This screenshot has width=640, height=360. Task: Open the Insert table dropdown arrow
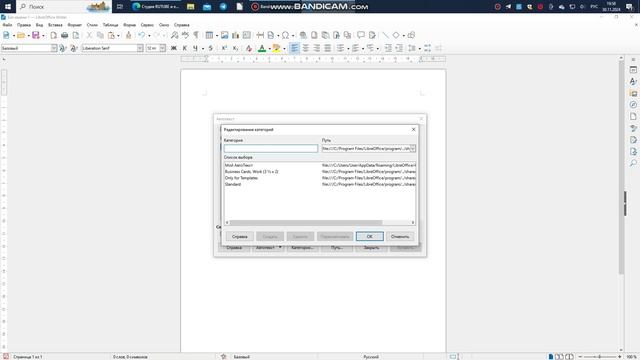pyautogui.click(x=217, y=36)
